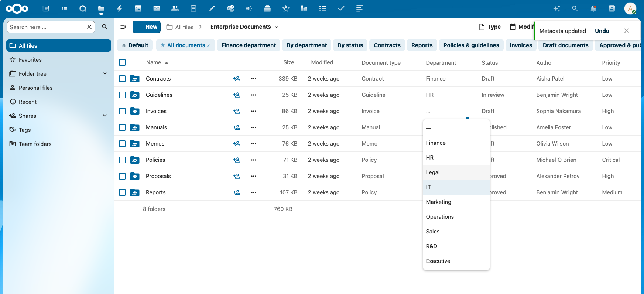Open Favorites in the sidebar
The width and height of the screenshot is (644, 294).
point(59,59)
